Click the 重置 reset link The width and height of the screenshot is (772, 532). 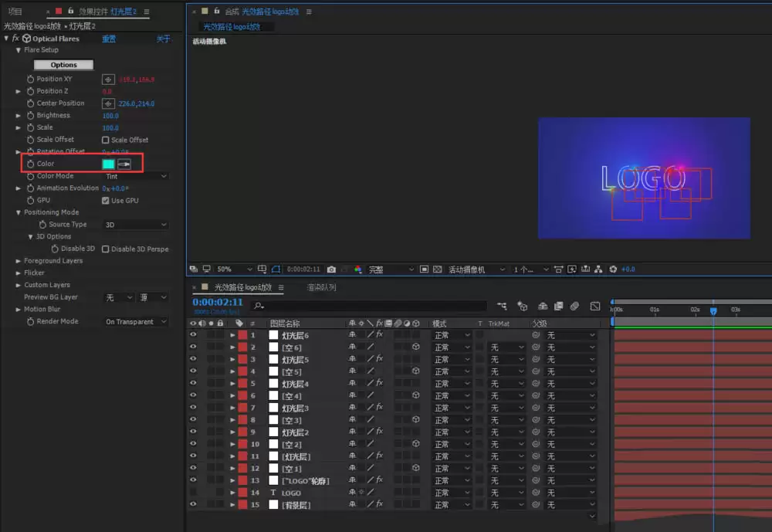click(109, 39)
